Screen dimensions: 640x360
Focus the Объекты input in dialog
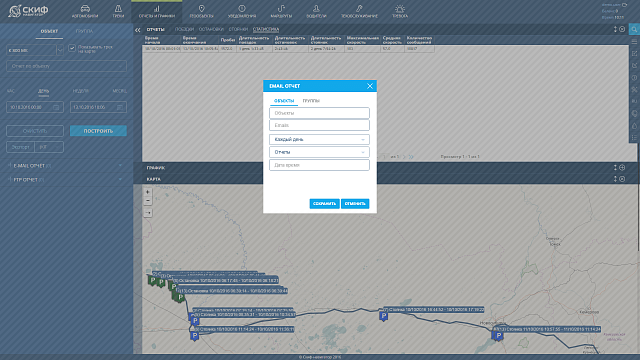(319, 113)
